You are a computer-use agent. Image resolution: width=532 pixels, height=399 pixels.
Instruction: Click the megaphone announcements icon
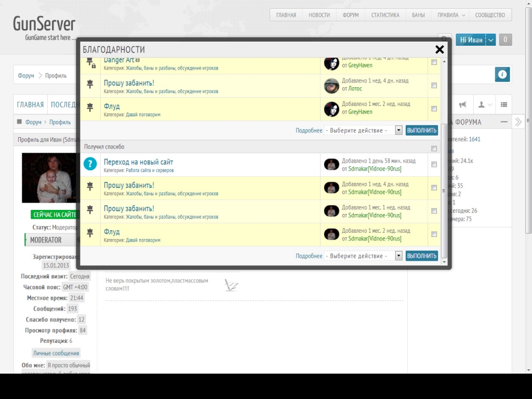pyautogui.click(x=463, y=104)
